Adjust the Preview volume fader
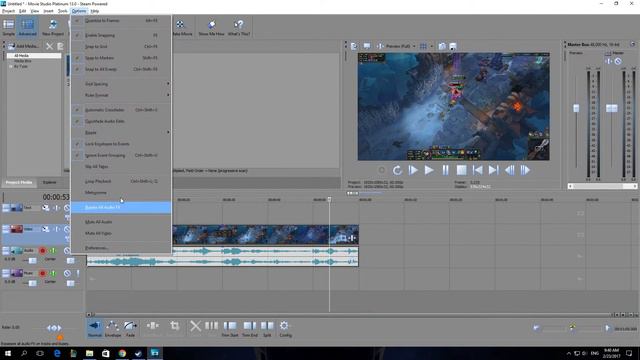 pos(576,108)
